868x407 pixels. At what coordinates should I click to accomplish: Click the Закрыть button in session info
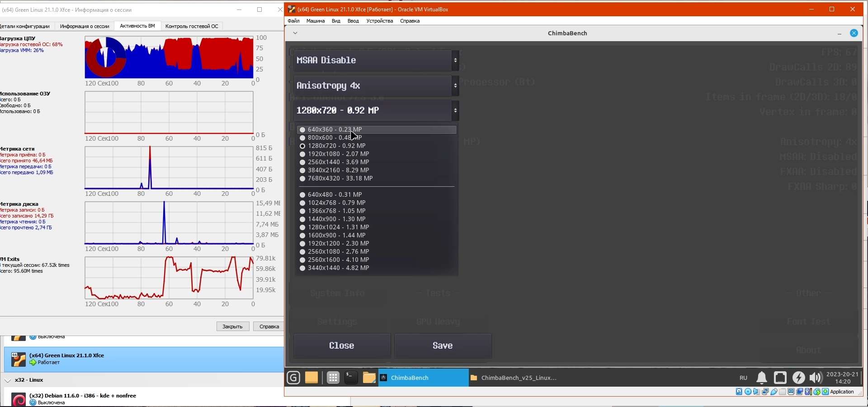(233, 327)
